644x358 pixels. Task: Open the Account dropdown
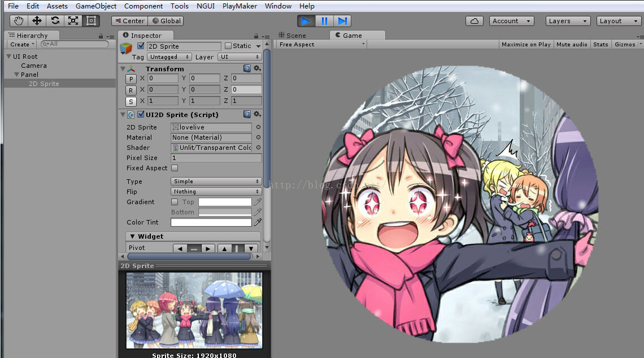click(511, 21)
